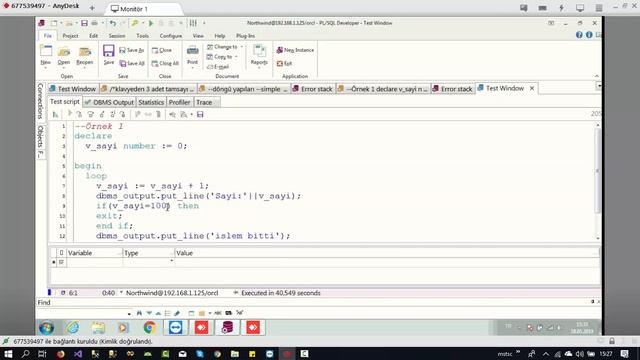This screenshot has height=360, width=640.
Task: Click the step over icon in test toolbar
Action: [91, 114]
